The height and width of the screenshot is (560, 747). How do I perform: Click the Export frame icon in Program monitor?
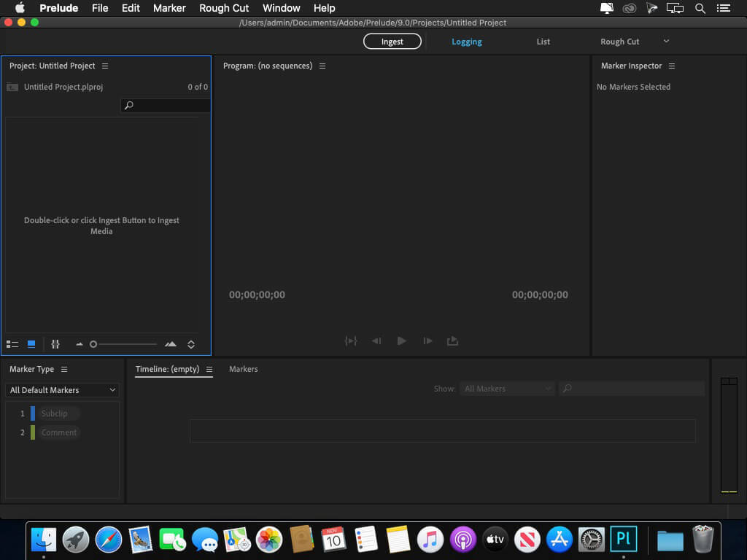(452, 341)
